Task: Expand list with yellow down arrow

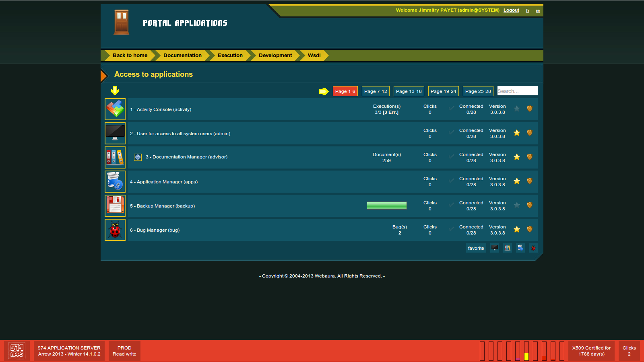Action: 115,90
